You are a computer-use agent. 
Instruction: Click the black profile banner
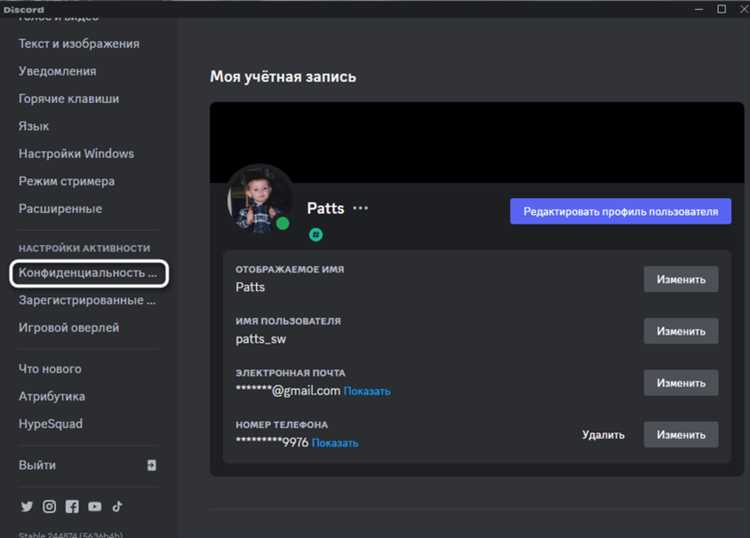[x=476, y=142]
